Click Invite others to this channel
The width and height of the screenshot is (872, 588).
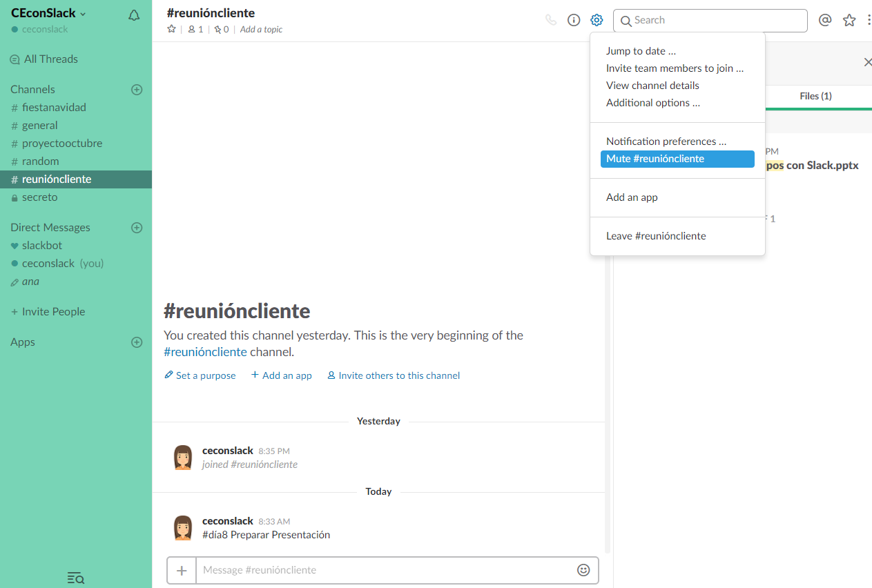(x=394, y=375)
